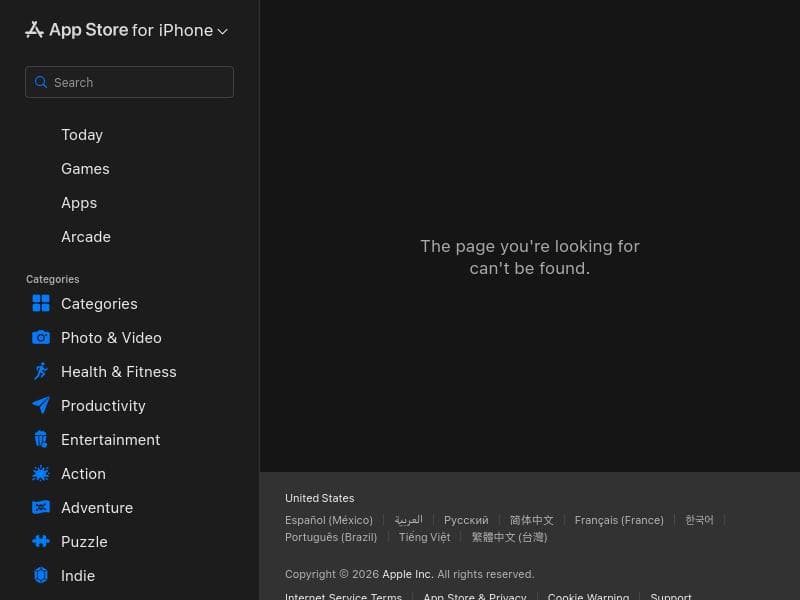Screen dimensions: 800x600
Task: Switch language to Arabic (العربية)
Action: [409, 520]
